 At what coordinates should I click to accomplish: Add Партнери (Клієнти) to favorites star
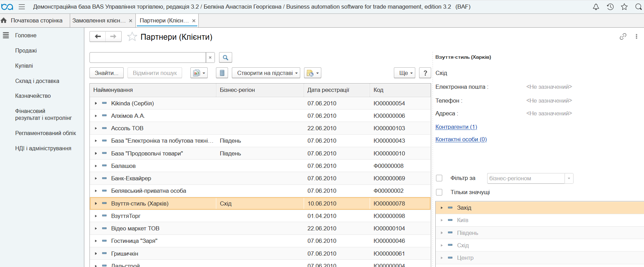click(132, 37)
